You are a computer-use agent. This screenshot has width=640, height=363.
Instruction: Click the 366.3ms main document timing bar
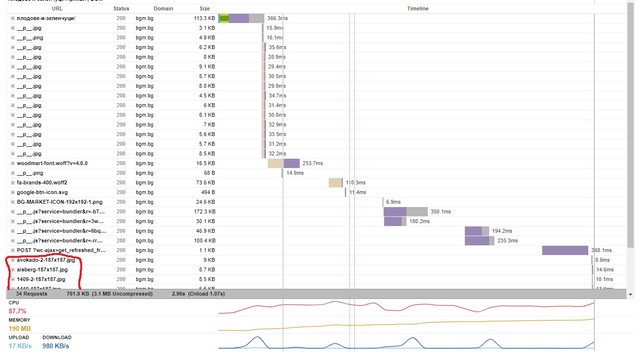[241, 18]
